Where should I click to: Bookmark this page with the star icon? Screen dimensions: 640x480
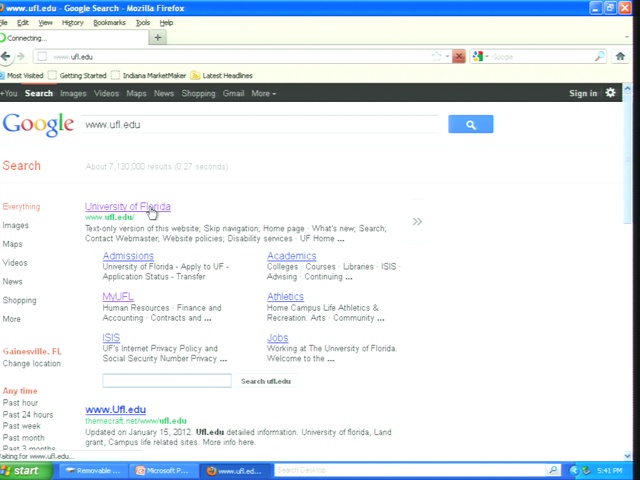pyautogui.click(x=436, y=57)
